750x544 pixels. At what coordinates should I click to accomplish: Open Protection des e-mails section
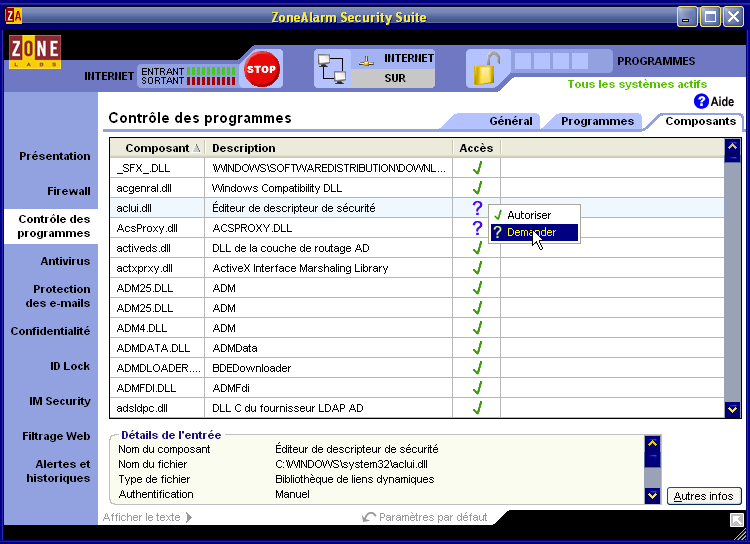pos(58,296)
